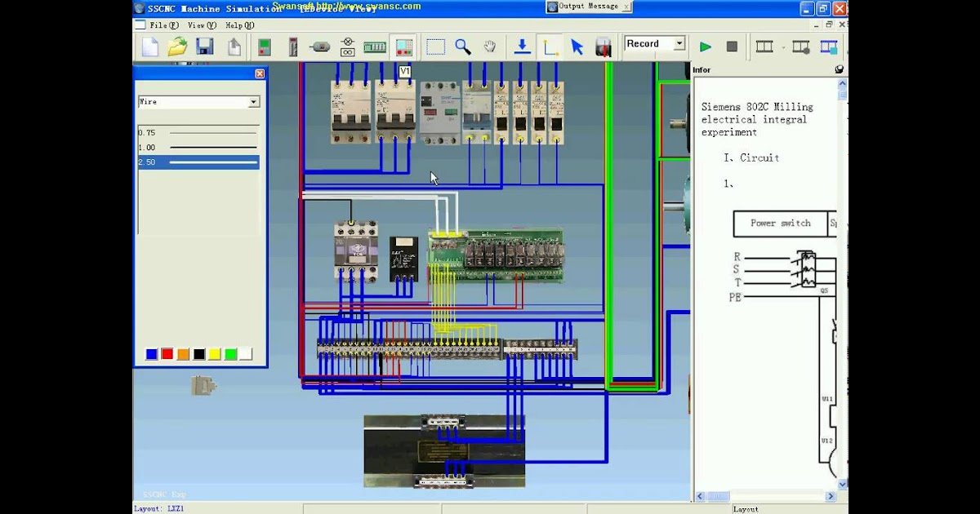The height and width of the screenshot is (514, 980).
Task: Toggle the device view panel icon
Action: click(403, 47)
